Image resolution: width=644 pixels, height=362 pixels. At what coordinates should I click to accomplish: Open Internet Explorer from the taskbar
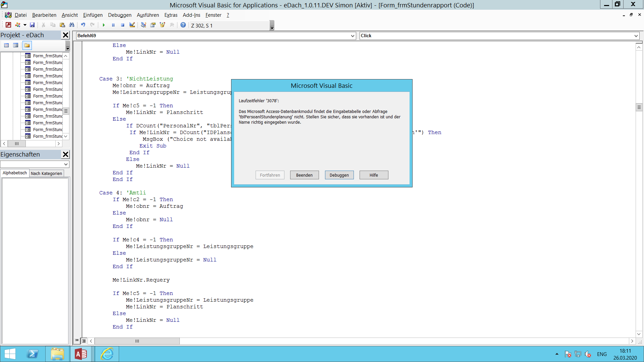coord(107,354)
